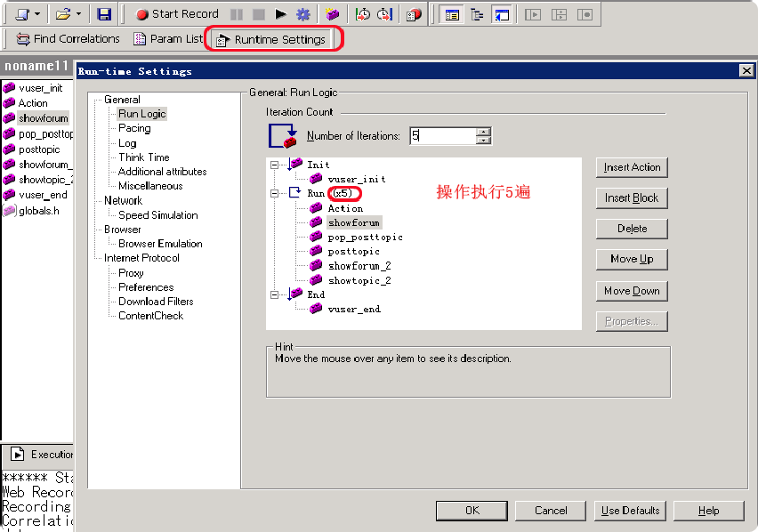The height and width of the screenshot is (532, 758).
Task: Click the purple block with star icon
Action: point(332,14)
